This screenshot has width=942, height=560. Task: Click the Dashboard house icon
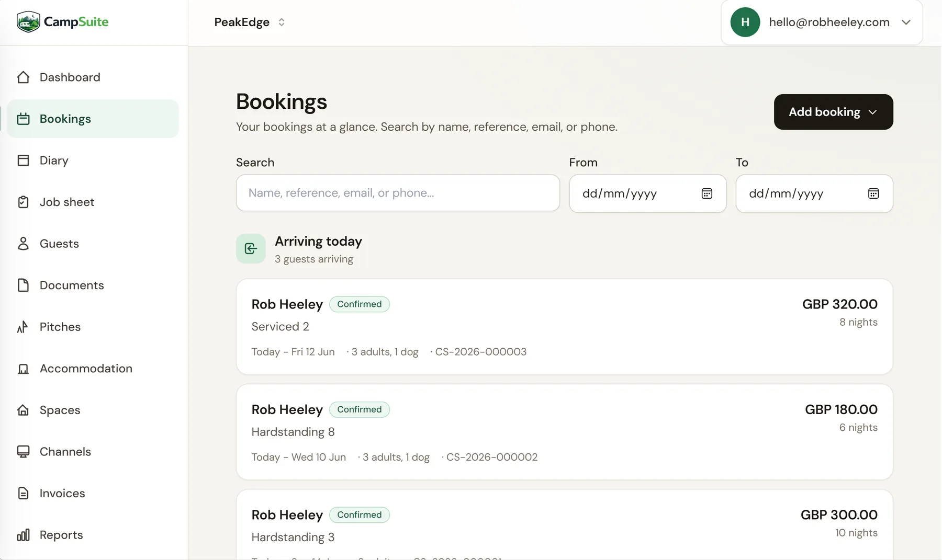(x=23, y=77)
